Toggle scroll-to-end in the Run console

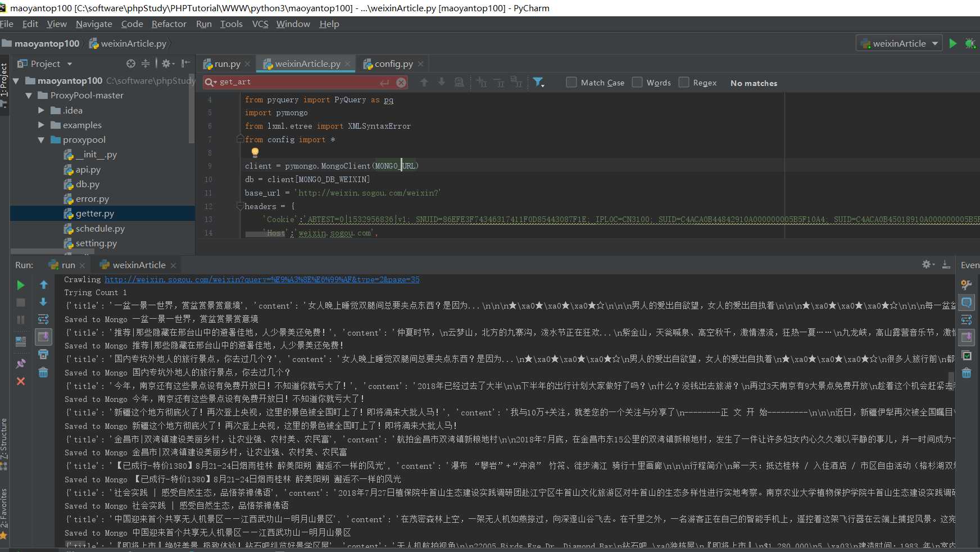click(43, 337)
